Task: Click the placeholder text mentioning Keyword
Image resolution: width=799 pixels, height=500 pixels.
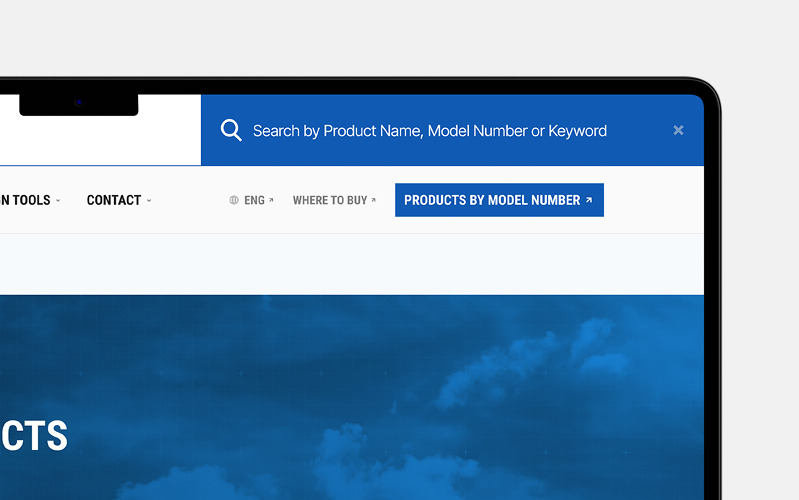Action: click(x=575, y=130)
